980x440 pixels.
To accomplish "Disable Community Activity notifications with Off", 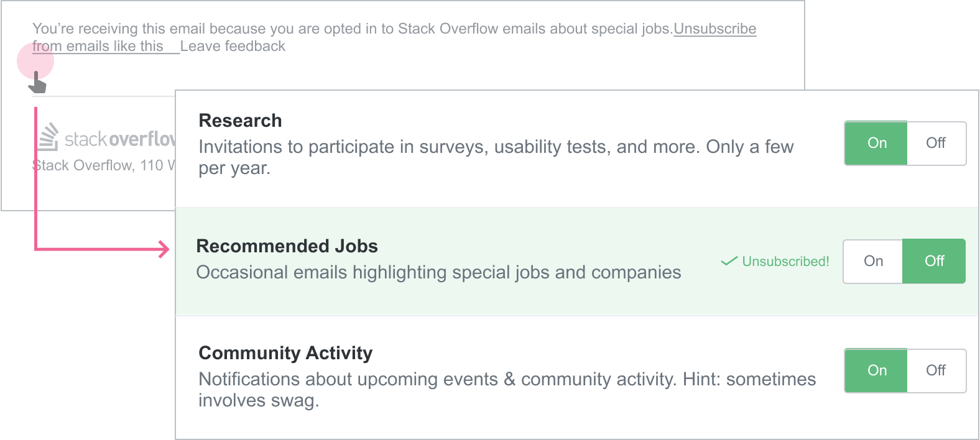I will [x=936, y=371].
